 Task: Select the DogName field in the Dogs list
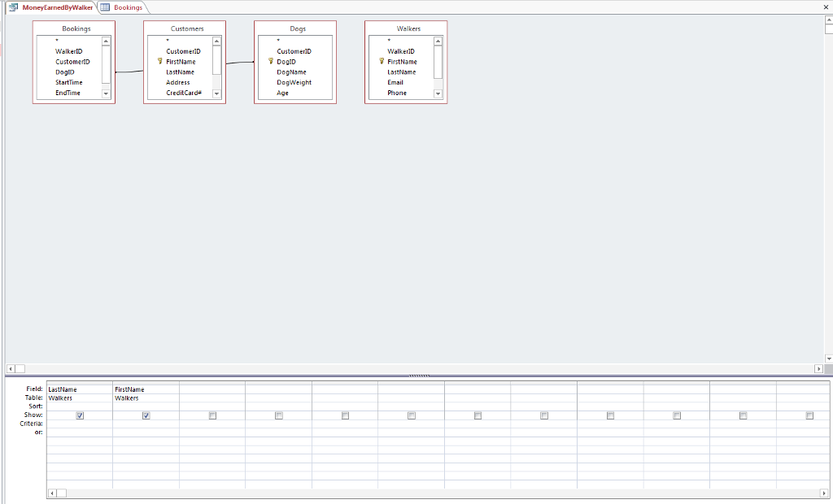tap(291, 72)
